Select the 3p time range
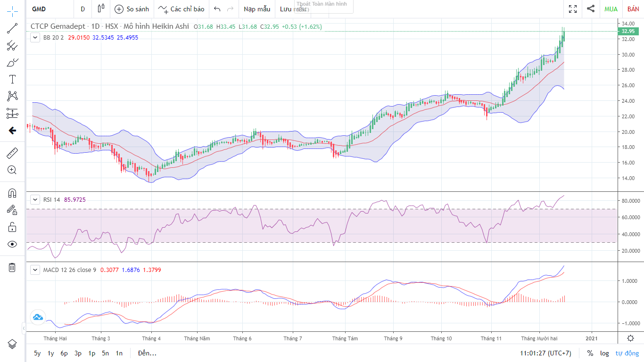This screenshot has width=644, height=362. click(78, 353)
